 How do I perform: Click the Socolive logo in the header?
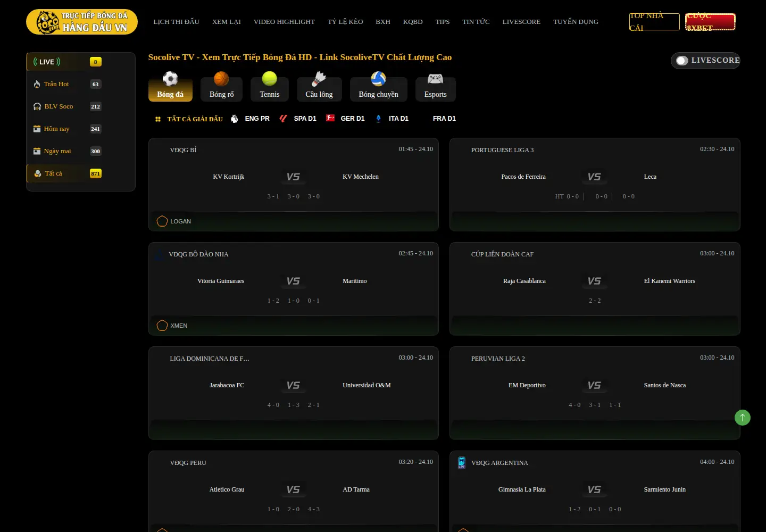pyautogui.click(x=82, y=22)
